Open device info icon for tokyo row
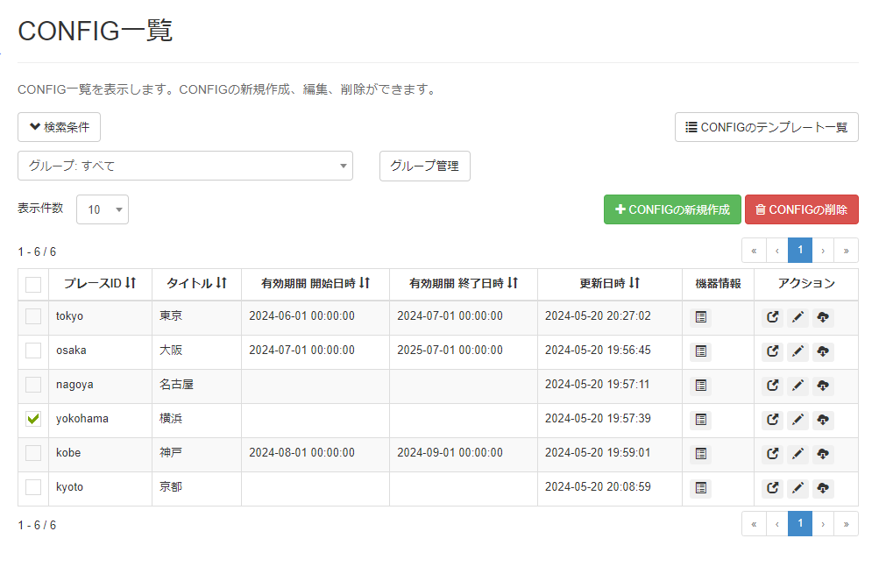879x588 pixels. 700,317
